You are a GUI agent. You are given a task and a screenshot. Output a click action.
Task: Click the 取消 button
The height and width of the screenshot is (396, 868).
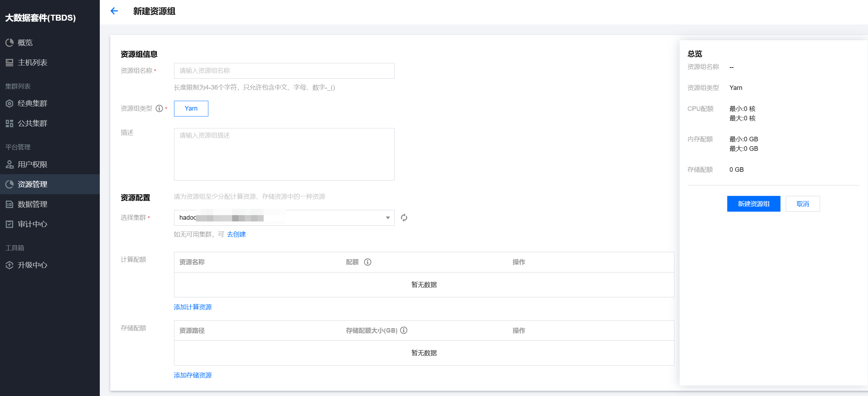[x=803, y=204]
